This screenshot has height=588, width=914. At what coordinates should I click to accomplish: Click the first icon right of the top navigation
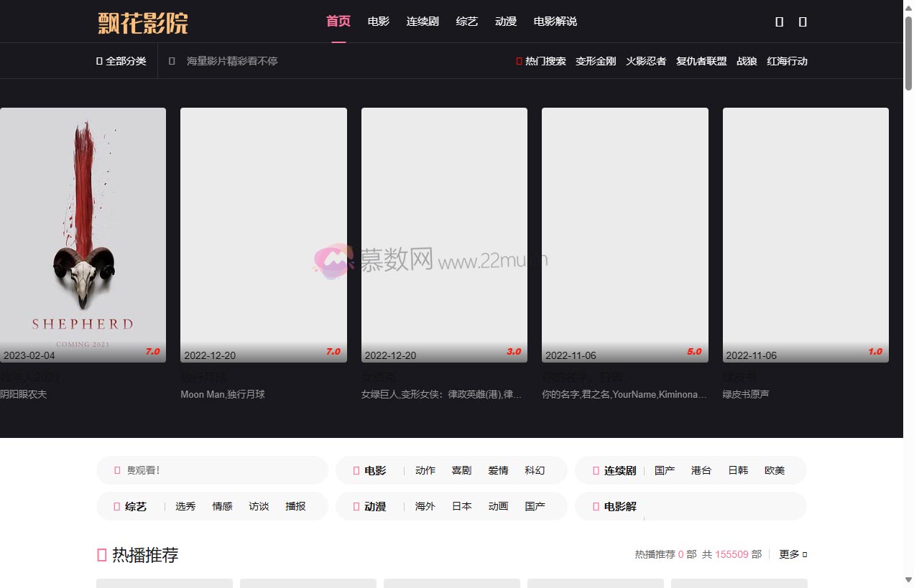click(779, 22)
